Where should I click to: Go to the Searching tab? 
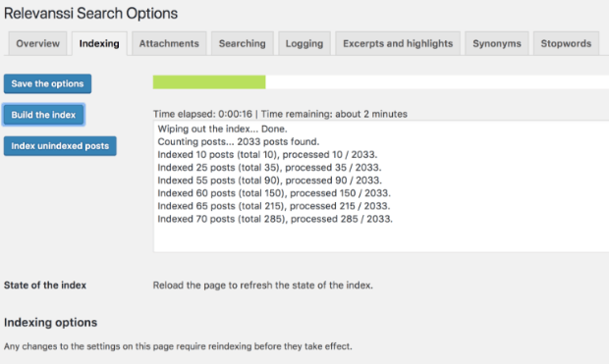pyautogui.click(x=242, y=43)
